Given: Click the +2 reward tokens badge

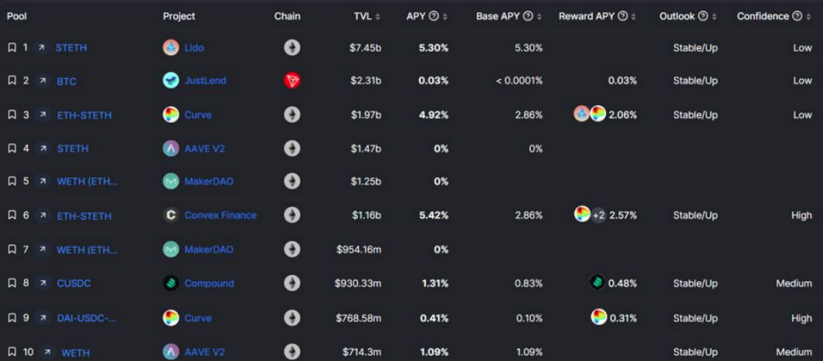Looking at the screenshot, I should (x=598, y=215).
